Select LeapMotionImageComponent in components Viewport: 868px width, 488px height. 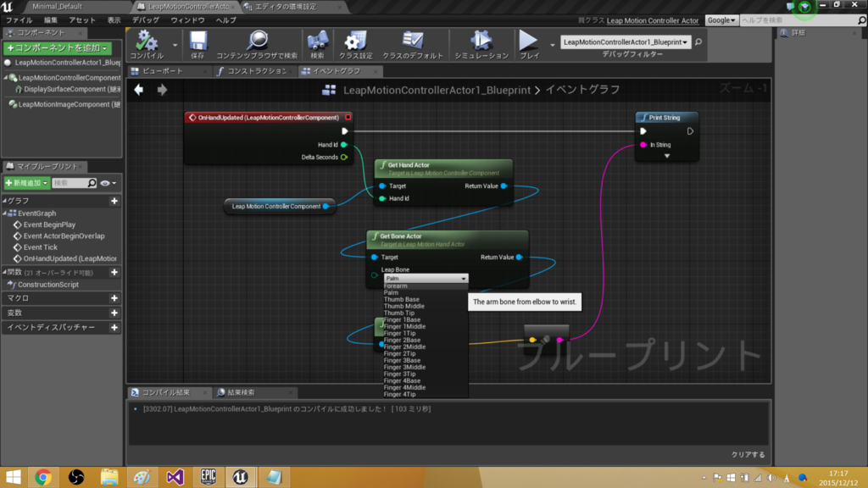pos(65,104)
